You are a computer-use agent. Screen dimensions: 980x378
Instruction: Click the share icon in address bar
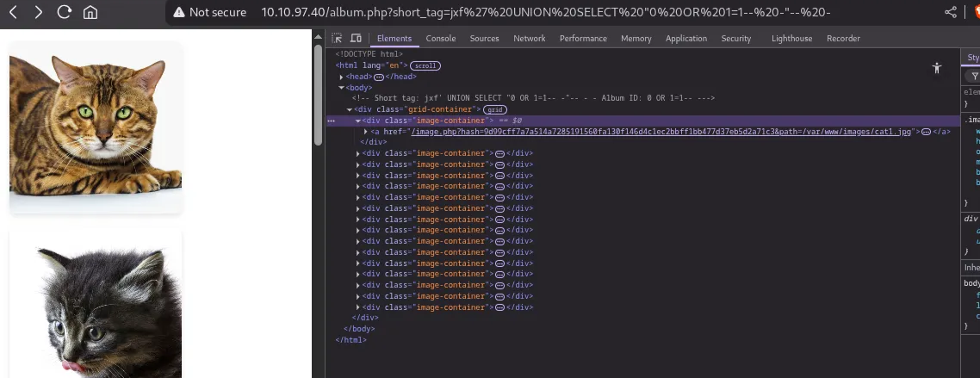pos(951,13)
